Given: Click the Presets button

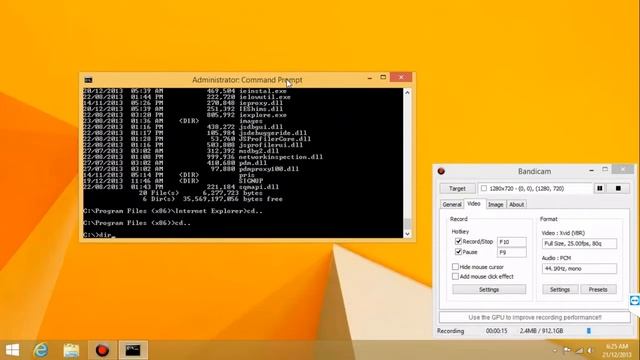Looking at the screenshot, I should [x=598, y=289].
